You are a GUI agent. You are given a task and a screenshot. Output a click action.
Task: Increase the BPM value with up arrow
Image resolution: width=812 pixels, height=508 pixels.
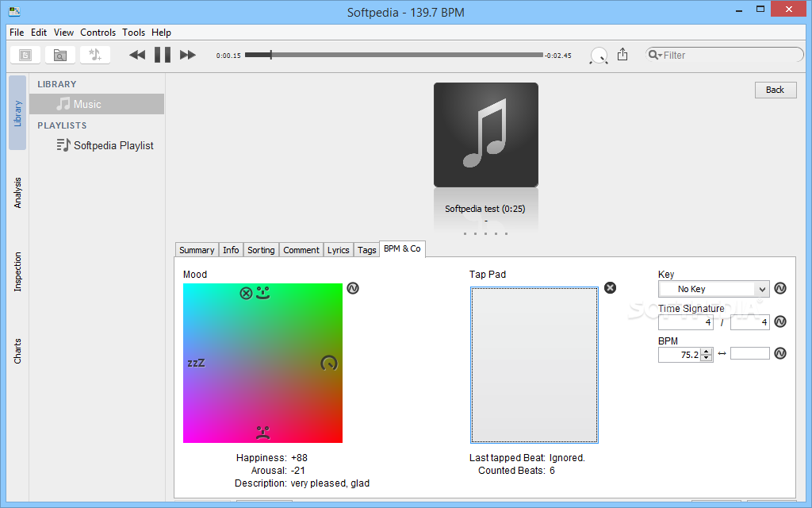707,352
